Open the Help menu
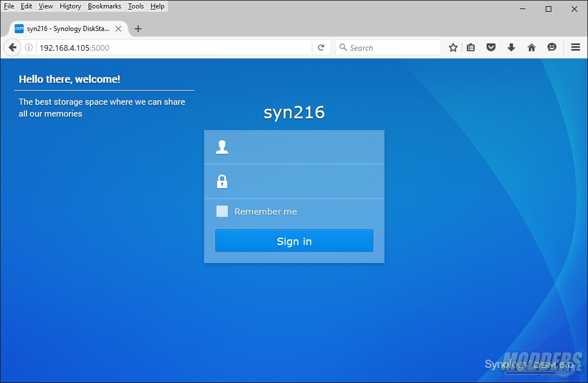 pyautogui.click(x=157, y=6)
